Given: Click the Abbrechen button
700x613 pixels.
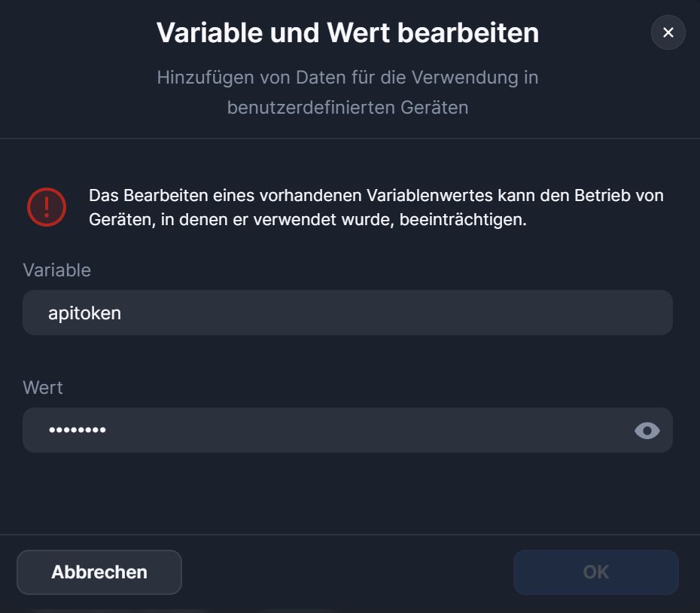Looking at the screenshot, I should [x=99, y=572].
